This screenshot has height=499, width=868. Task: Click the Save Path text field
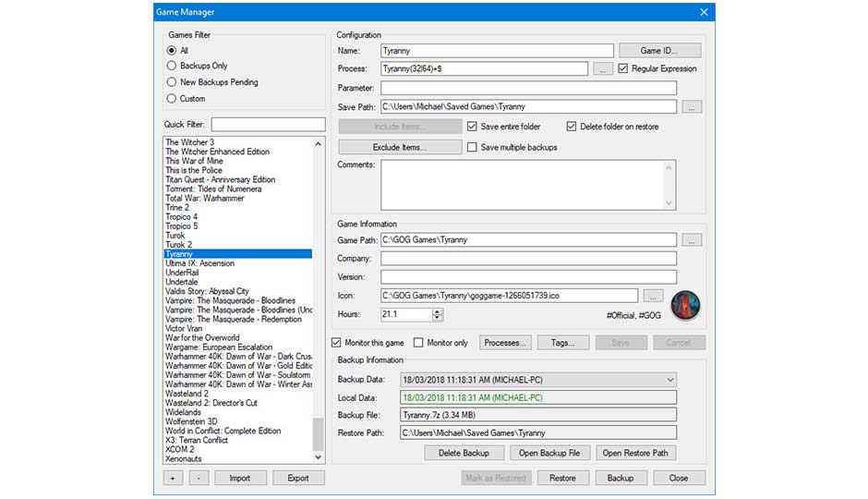click(529, 107)
